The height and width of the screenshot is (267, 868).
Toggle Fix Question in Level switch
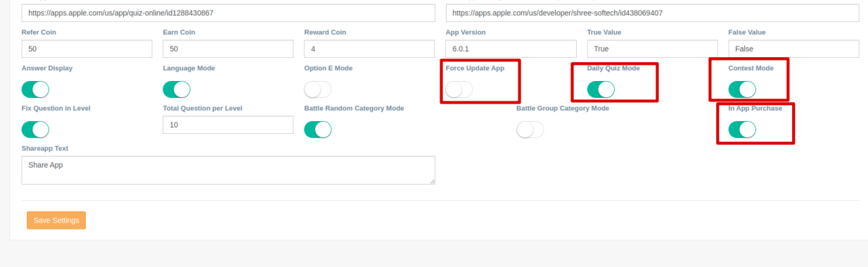(x=35, y=130)
